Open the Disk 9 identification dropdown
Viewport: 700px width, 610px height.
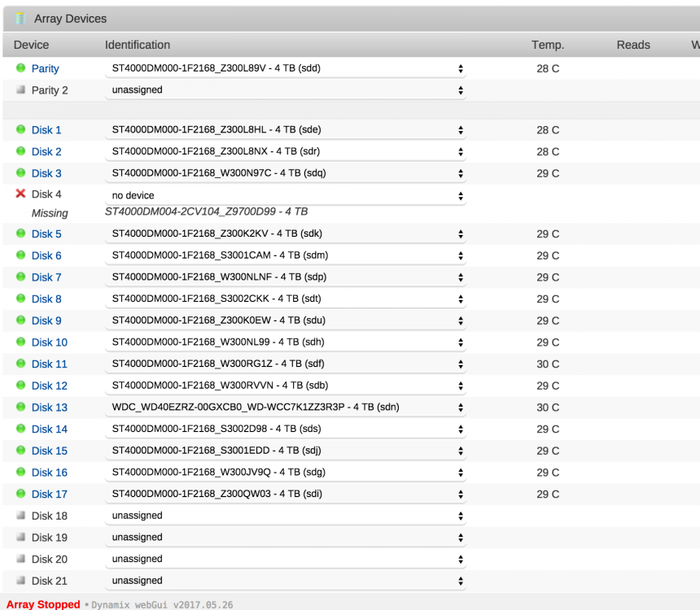coord(286,320)
